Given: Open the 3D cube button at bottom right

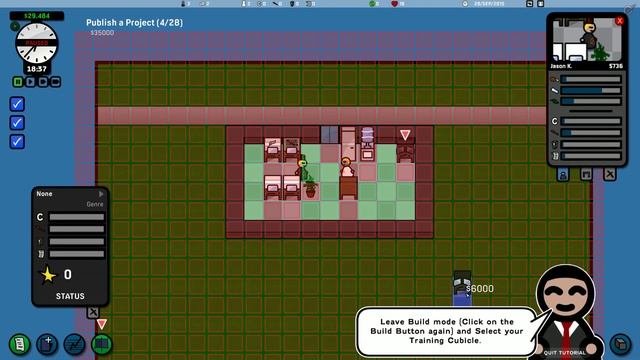Looking at the screenshot, I should [x=620, y=344].
